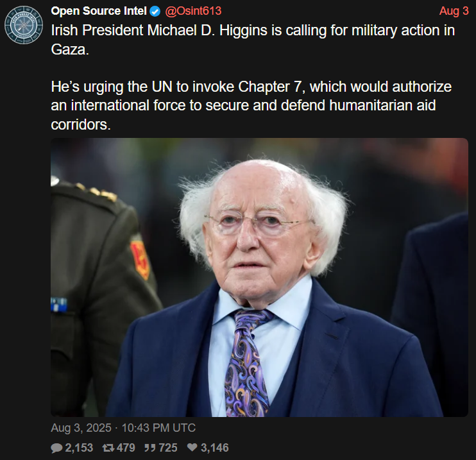Click the reply speech bubble icon
Image resolution: width=476 pixels, height=460 pixels.
[x=56, y=448]
